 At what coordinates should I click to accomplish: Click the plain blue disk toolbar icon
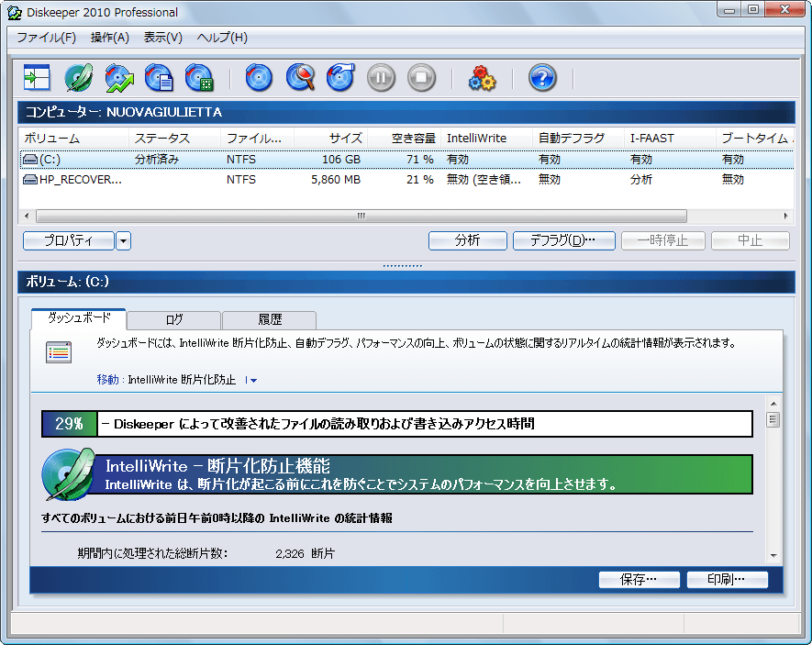click(259, 78)
